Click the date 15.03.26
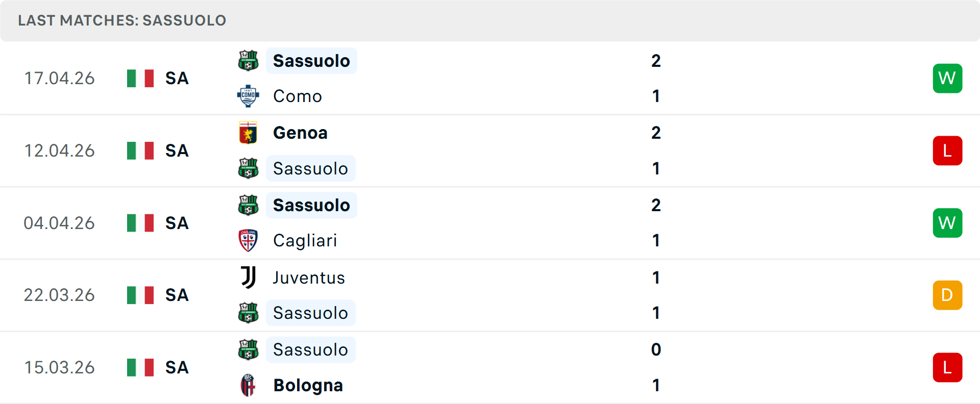 click(x=59, y=367)
